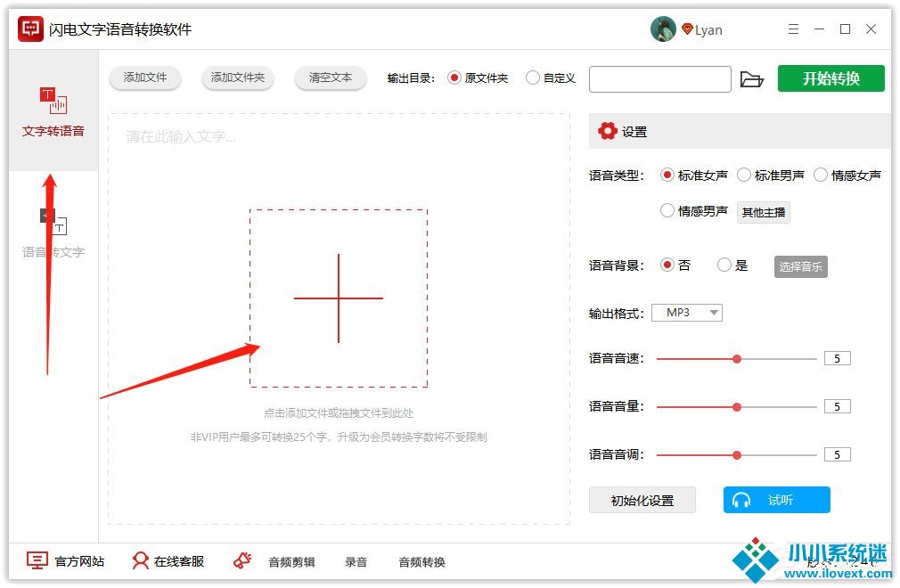
Task: Start conversion with 开始转换 button
Action: point(831,78)
